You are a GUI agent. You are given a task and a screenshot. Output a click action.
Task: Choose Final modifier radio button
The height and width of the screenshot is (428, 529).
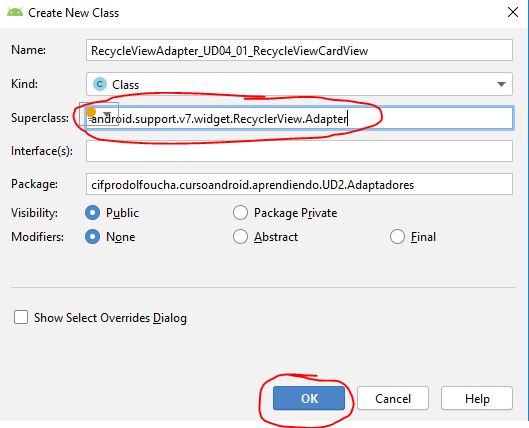(x=397, y=237)
